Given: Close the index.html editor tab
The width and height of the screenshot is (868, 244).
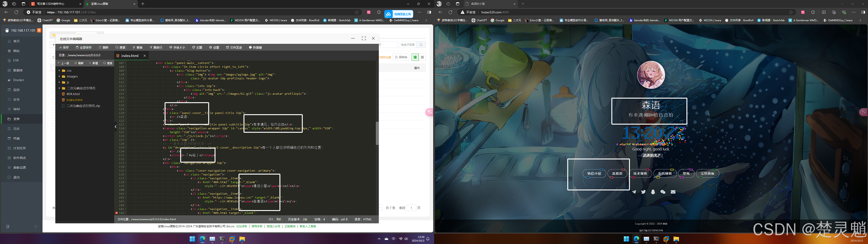Looking at the screenshot, I should [144, 56].
